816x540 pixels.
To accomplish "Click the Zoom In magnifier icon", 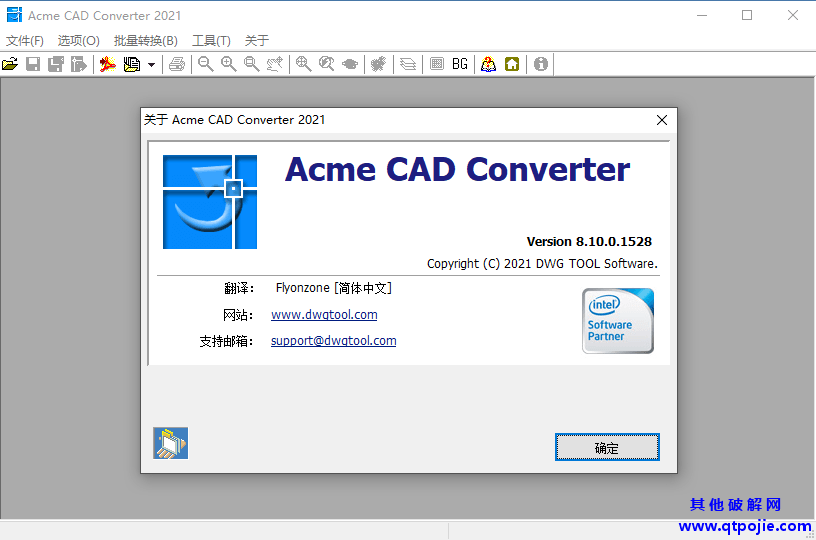I will click(228, 64).
